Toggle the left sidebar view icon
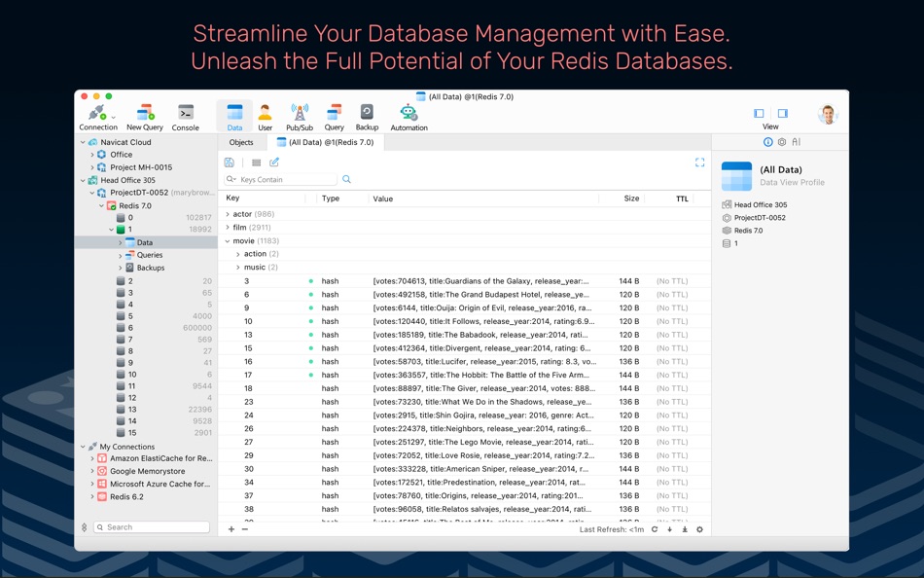 pyautogui.click(x=759, y=113)
